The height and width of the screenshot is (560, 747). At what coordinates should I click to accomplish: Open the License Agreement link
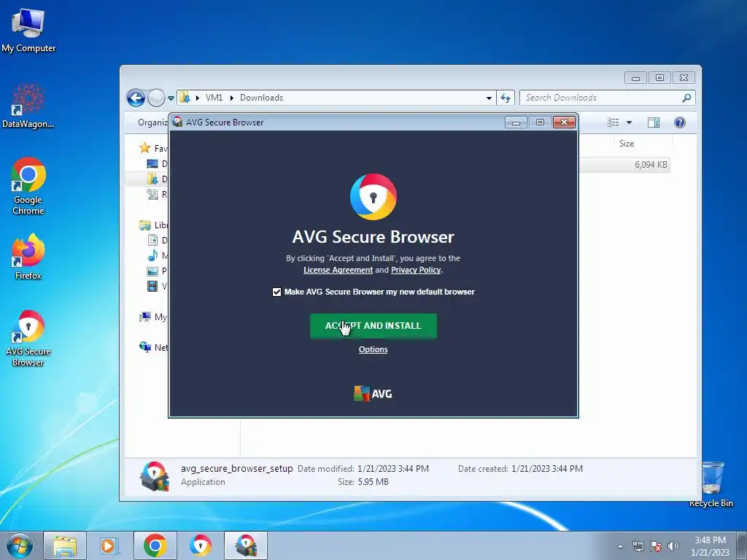pyautogui.click(x=338, y=270)
